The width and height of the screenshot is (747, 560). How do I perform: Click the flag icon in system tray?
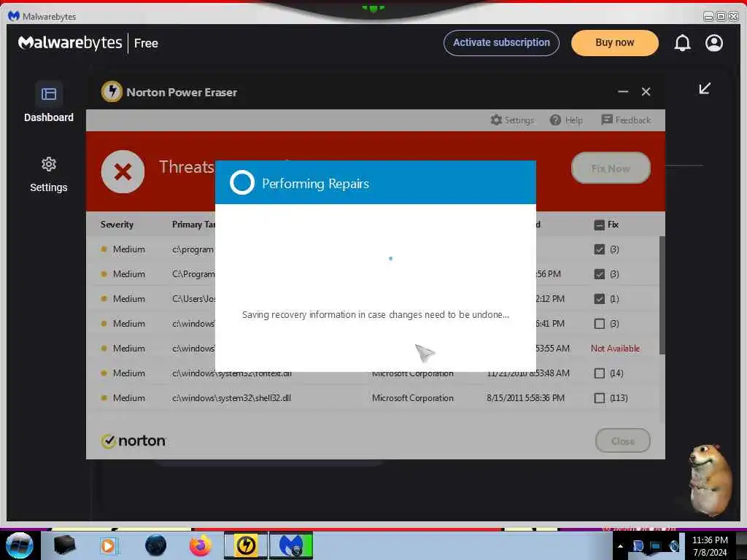tap(638, 546)
